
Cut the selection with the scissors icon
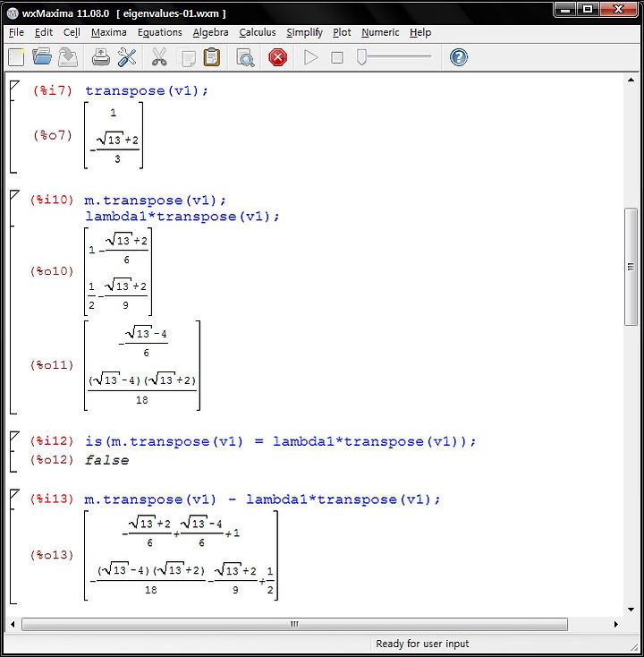point(159,57)
